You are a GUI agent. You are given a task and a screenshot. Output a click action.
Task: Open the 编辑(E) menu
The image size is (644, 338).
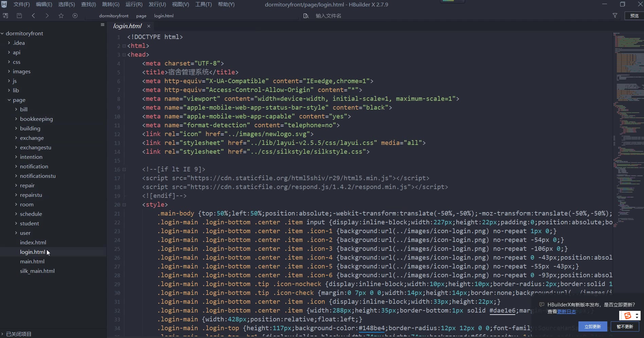pos(44,4)
